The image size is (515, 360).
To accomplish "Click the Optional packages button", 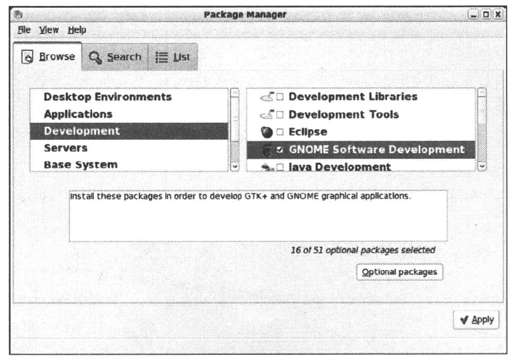I will click(399, 272).
